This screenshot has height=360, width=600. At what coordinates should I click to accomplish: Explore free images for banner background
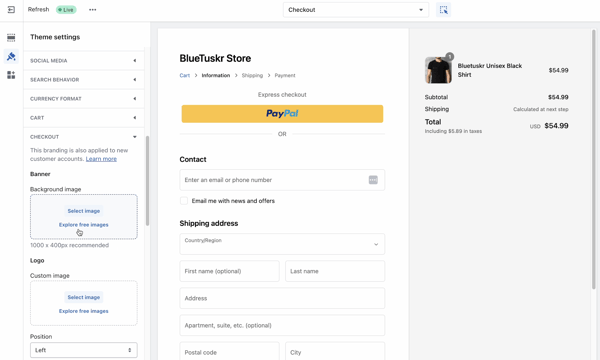[x=83, y=225]
